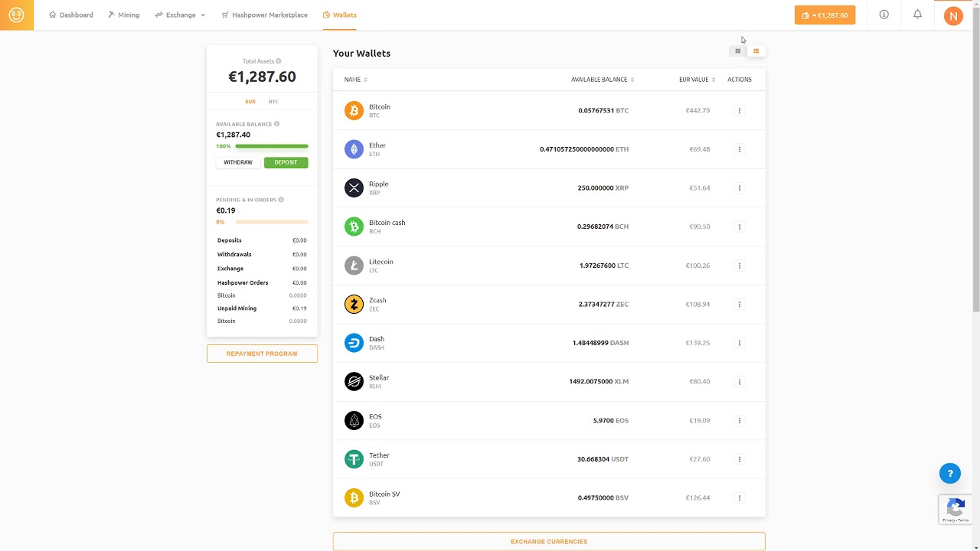Click the €1,287.60 balance button in header
This screenshot has width=980, height=551.
(825, 15)
